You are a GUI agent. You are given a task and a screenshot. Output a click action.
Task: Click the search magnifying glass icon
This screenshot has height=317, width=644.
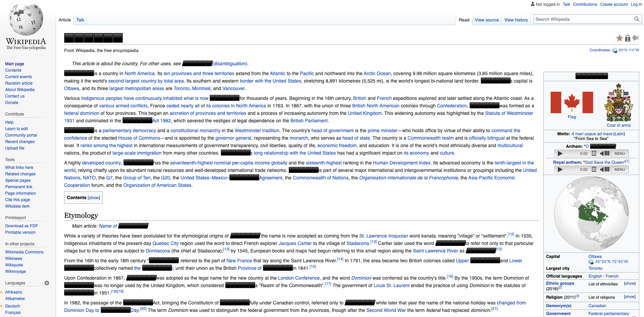point(637,19)
